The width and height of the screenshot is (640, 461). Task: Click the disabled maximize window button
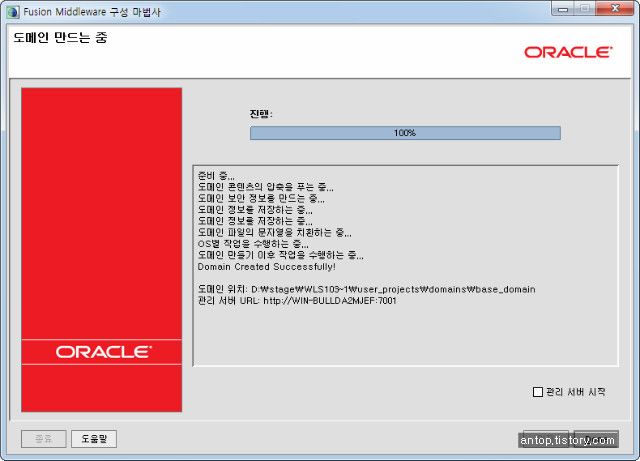[x=585, y=9]
